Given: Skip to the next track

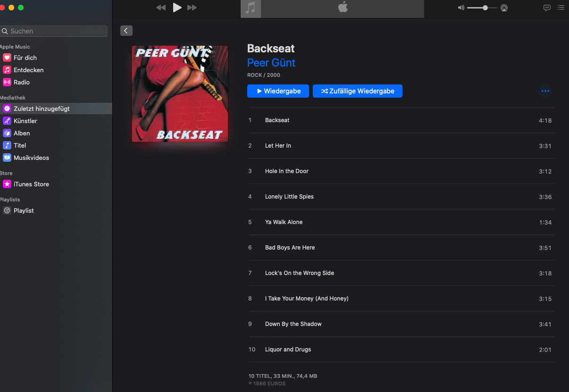Looking at the screenshot, I should [x=192, y=8].
